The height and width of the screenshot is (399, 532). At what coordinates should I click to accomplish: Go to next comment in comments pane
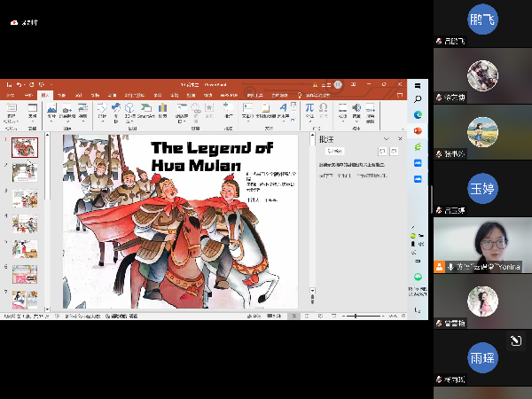point(394,152)
